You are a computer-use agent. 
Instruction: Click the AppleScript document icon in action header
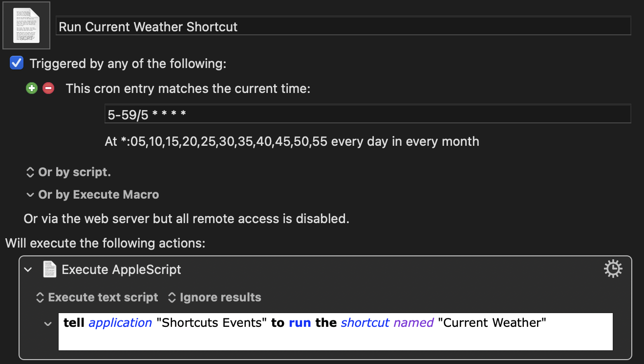[x=50, y=270]
